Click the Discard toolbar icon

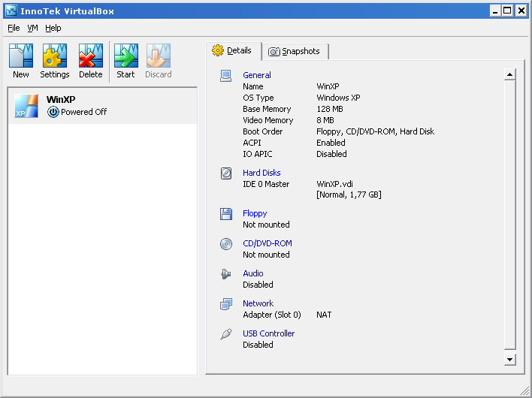[159, 56]
